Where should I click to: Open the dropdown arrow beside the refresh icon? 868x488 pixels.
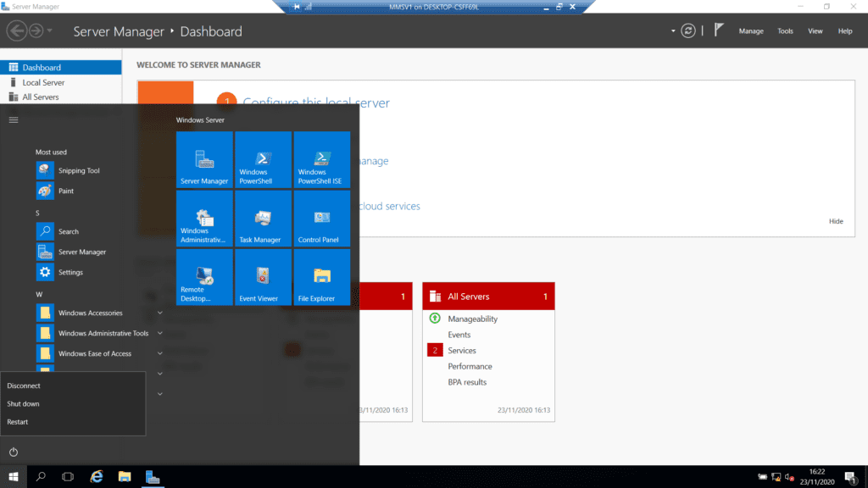pyautogui.click(x=673, y=31)
